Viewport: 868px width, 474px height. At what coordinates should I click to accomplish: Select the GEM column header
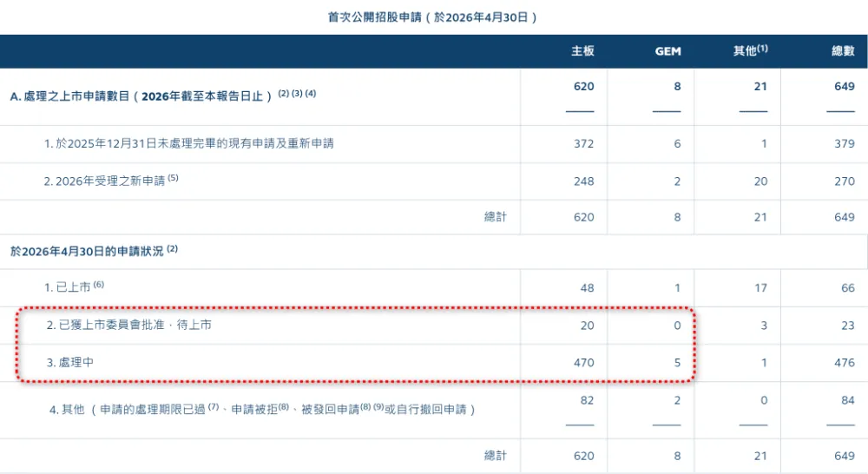click(668, 51)
